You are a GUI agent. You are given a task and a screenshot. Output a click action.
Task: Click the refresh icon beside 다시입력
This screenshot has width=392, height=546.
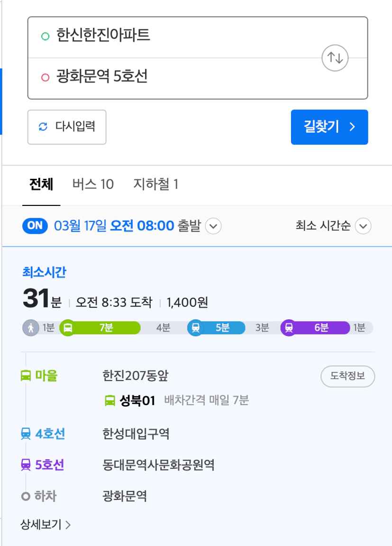point(43,127)
